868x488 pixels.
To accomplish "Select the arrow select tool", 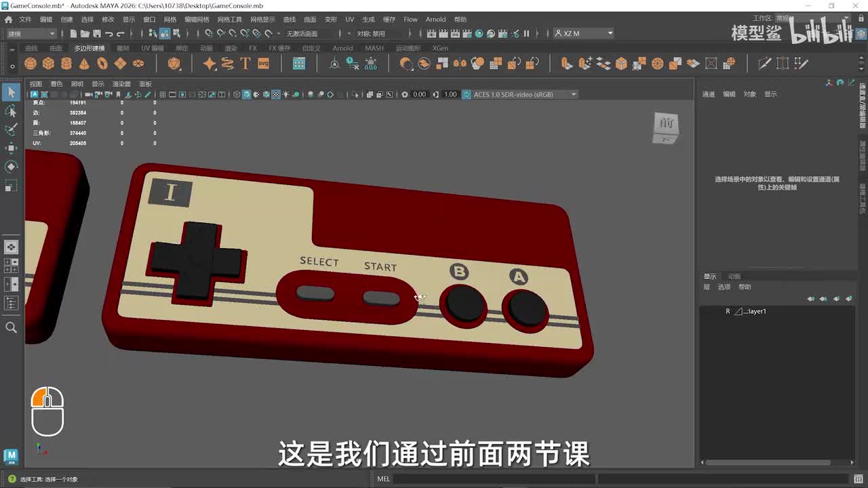I will click(x=11, y=92).
